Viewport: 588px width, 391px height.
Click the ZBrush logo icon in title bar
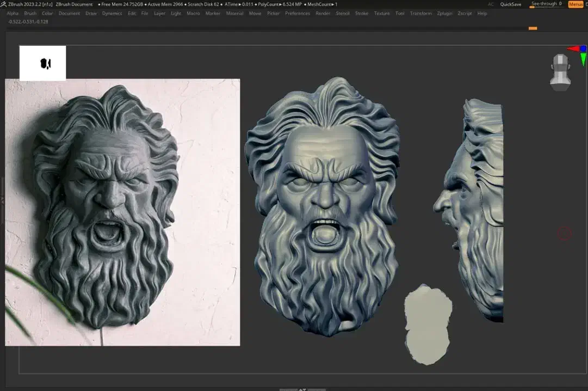click(x=4, y=4)
